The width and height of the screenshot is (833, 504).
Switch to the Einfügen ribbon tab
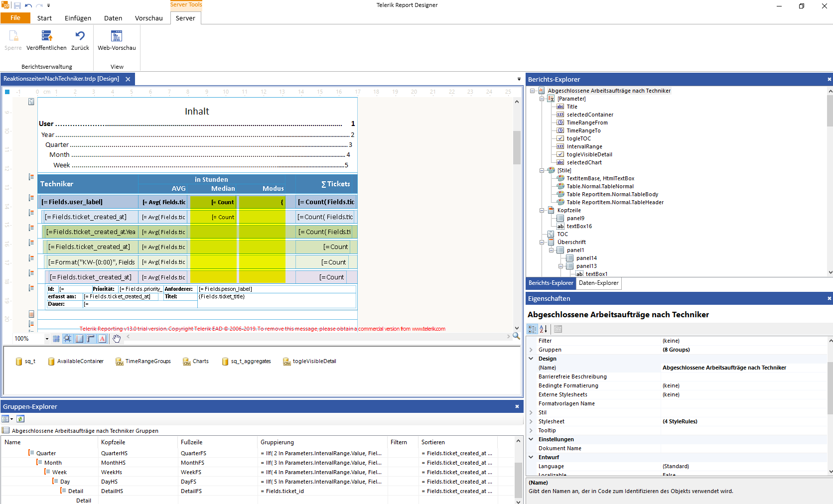[x=78, y=18]
